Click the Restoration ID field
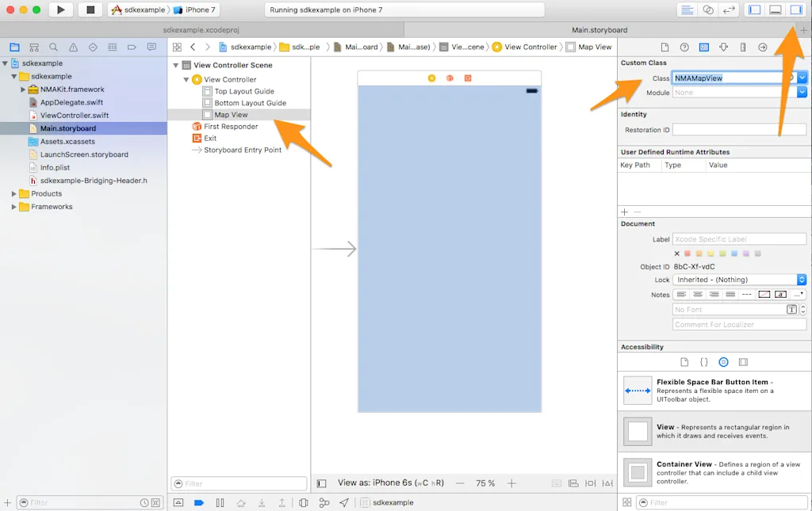 click(x=739, y=130)
